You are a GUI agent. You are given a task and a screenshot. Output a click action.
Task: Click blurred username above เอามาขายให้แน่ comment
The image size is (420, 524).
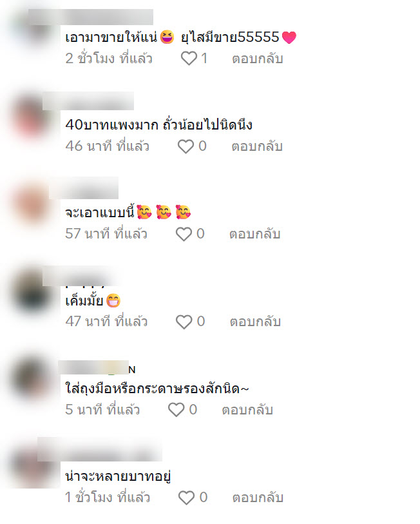pos(91,17)
